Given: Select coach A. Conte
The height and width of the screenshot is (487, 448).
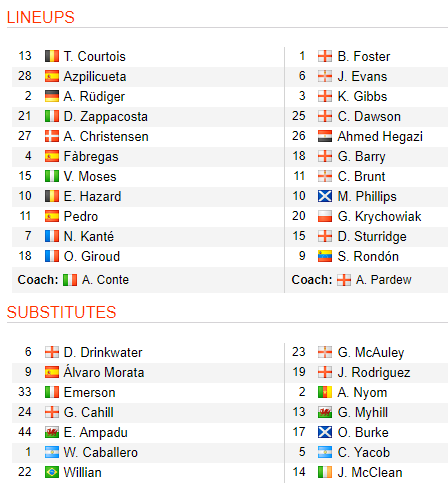Looking at the screenshot, I should coord(105,280).
